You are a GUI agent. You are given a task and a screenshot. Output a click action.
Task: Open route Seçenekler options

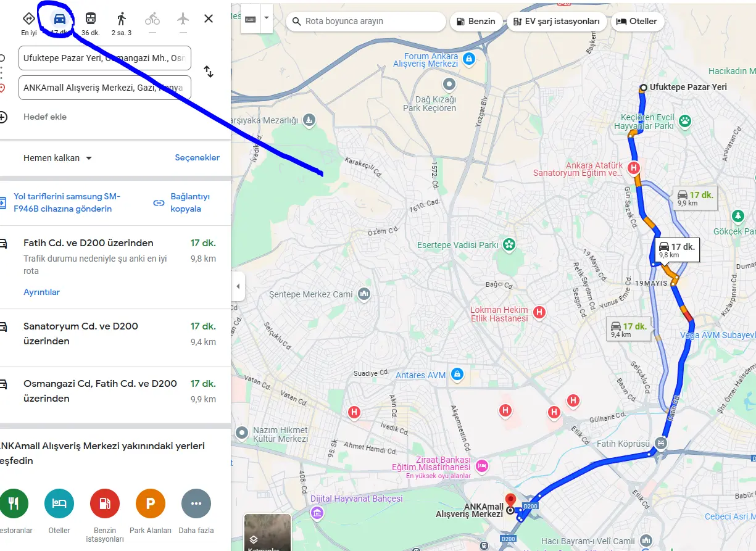(x=197, y=157)
